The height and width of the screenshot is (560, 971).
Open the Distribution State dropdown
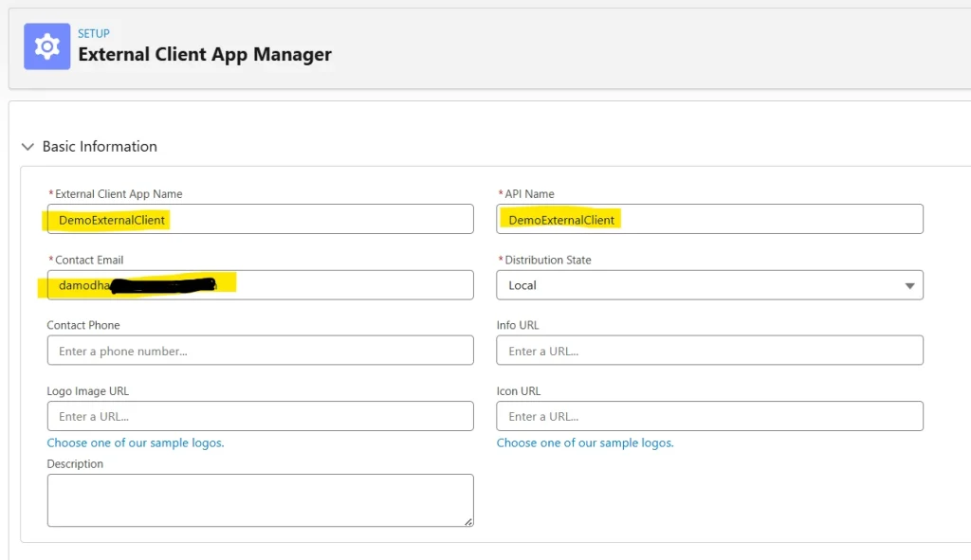click(709, 285)
